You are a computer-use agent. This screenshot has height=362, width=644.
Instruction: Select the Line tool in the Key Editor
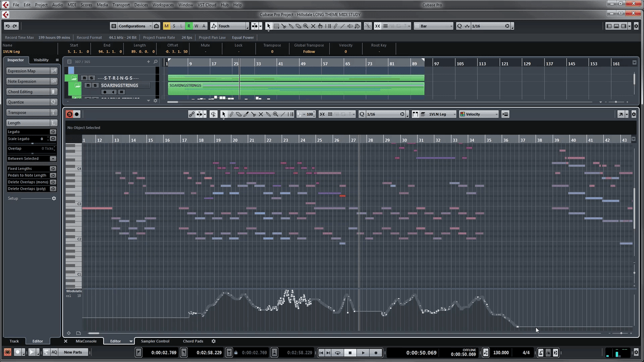tap(283, 114)
